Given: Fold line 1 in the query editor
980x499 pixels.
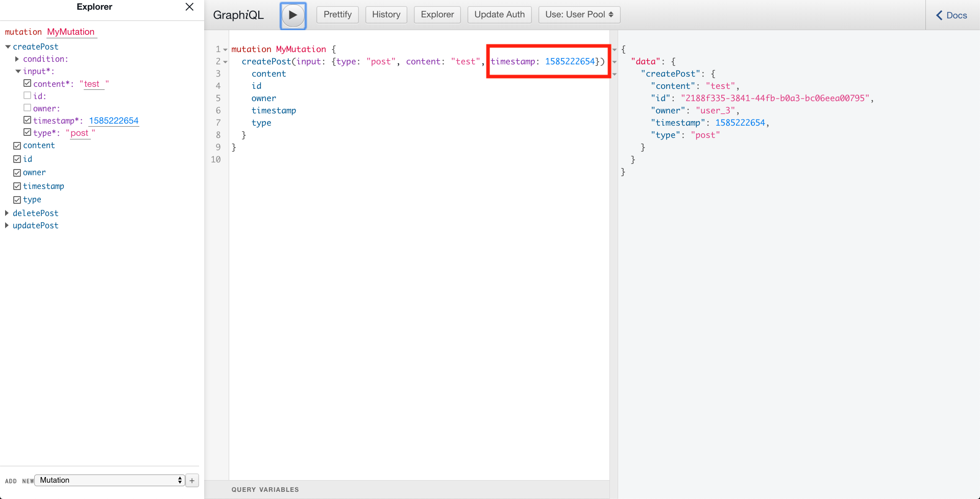Looking at the screenshot, I should coord(225,50).
